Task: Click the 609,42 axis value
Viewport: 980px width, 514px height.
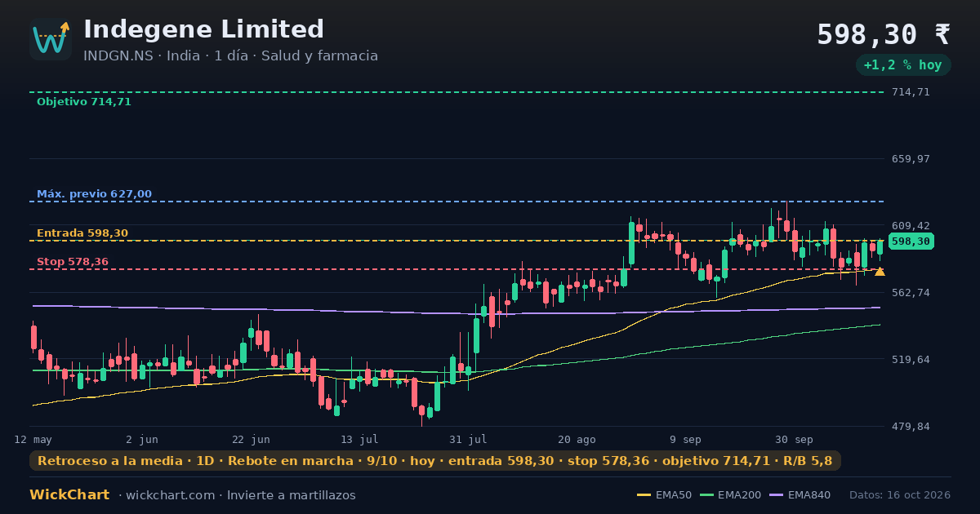Action: [x=911, y=226]
